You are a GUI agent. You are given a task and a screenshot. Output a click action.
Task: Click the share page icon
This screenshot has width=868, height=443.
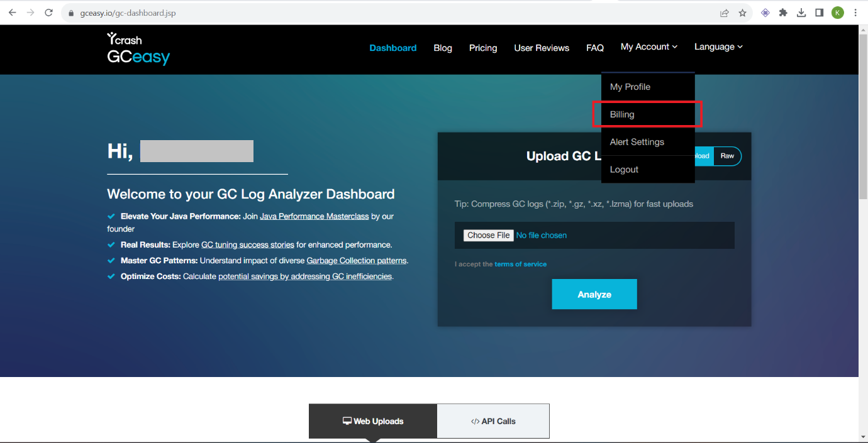pyautogui.click(x=725, y=13)
